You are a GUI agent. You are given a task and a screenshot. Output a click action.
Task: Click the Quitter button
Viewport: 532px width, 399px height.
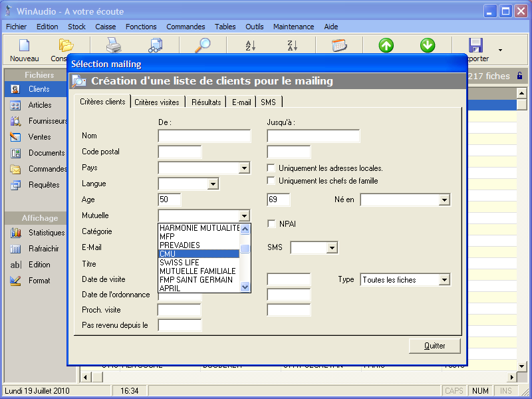435,346
